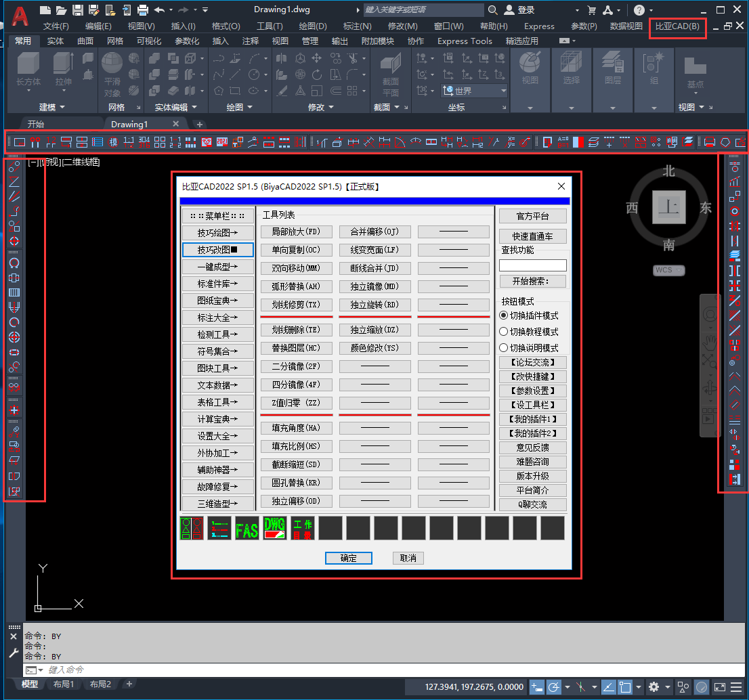The height and width of the screenshot is (700, 749).
Task: Open the 世界 coordinate system combo box
Action: coord(474,91)
